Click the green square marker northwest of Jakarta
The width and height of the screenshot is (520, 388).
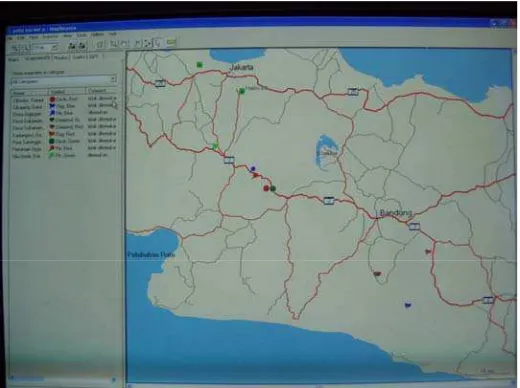tap(199, 65)
